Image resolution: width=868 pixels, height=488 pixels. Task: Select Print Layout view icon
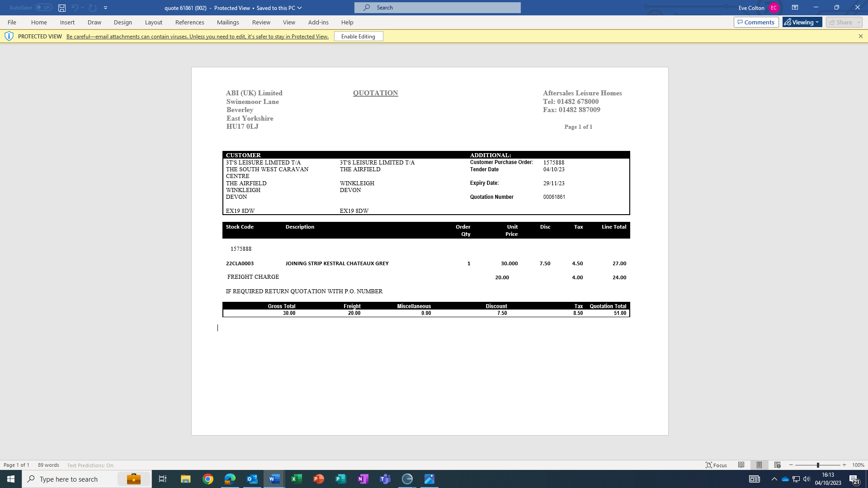pos(759,465)
